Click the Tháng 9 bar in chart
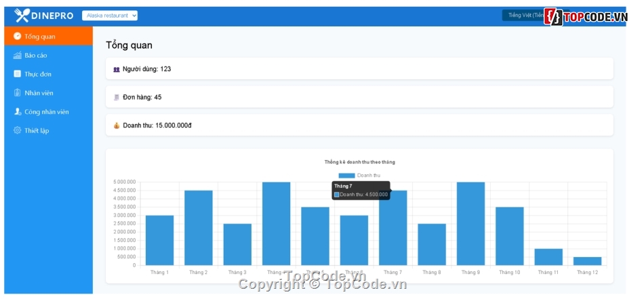 pos(470,223)
